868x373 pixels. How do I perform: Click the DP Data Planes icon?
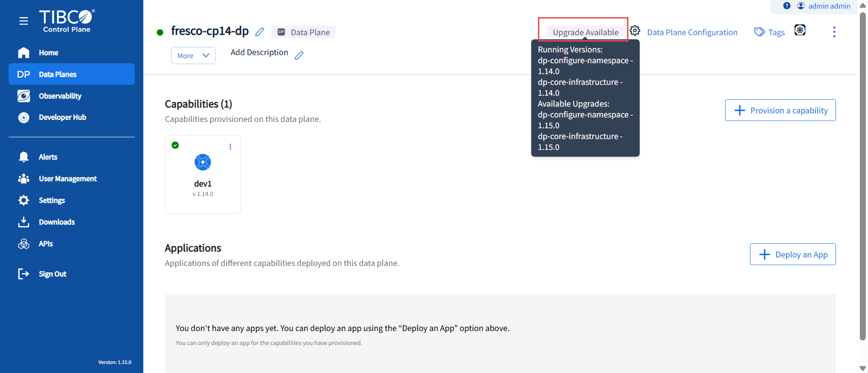[24, 75]
